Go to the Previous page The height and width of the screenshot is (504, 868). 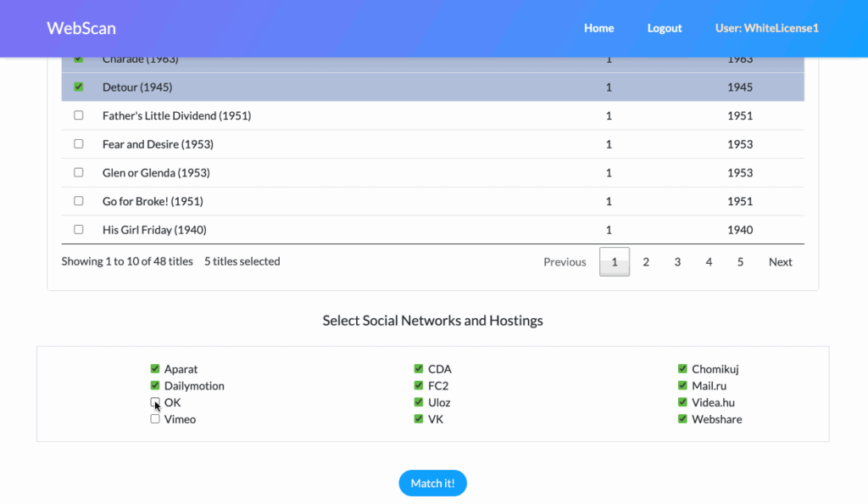(565, 262)
